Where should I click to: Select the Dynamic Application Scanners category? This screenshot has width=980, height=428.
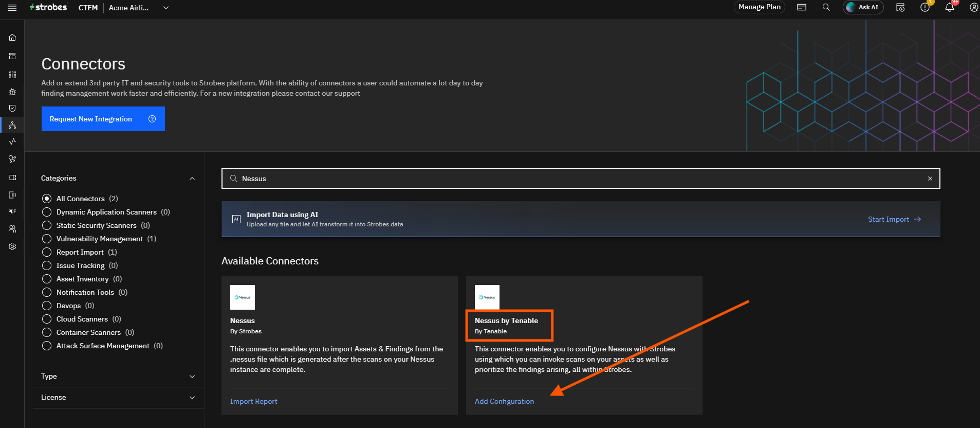click(x=47, y=212)
